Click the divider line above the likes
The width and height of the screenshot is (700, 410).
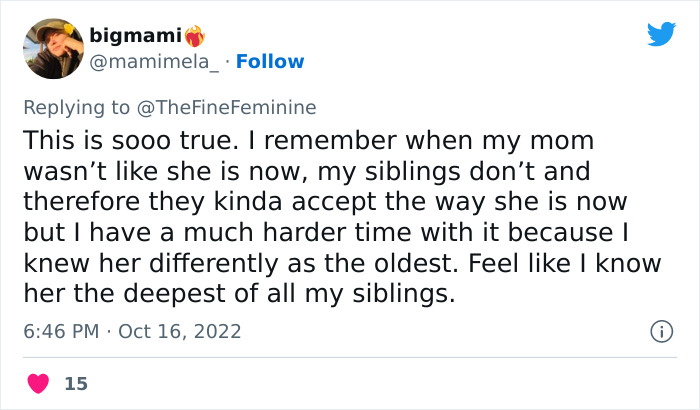(x=350, y=357)
